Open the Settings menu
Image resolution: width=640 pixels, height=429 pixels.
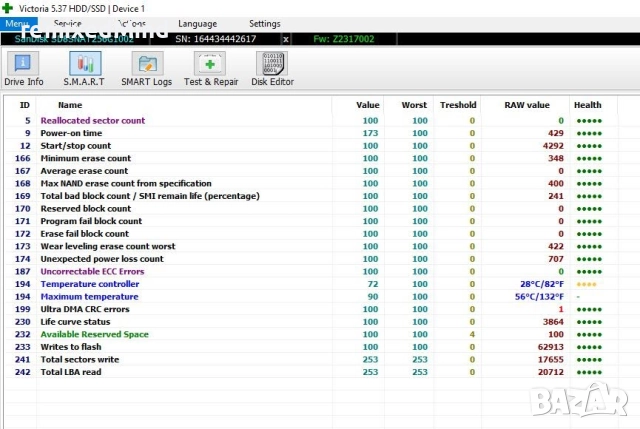(264, 23)
